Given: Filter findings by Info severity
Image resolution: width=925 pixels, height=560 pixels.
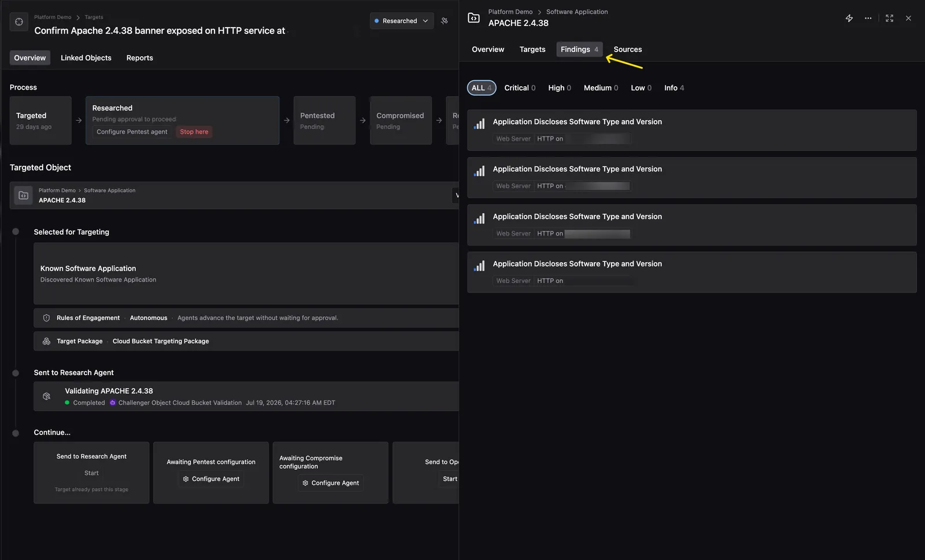Looking at the screenshot, I should [674, 88].
